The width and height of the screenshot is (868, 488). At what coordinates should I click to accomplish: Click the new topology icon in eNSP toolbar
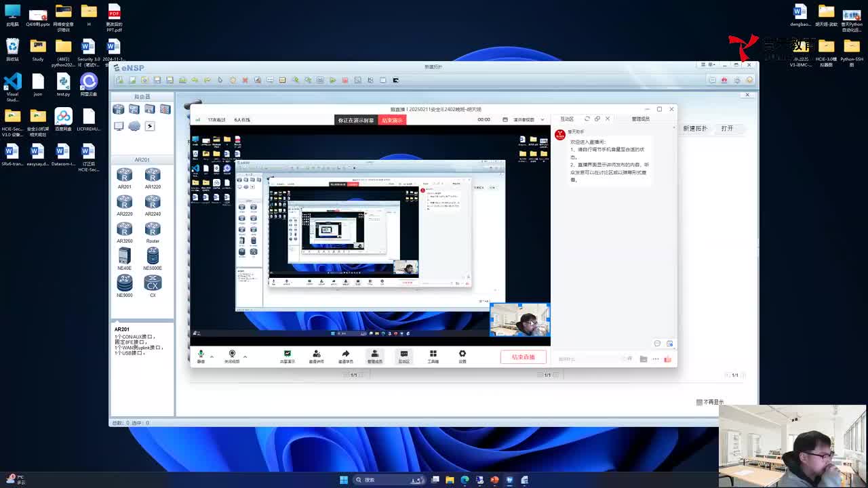click(119, 80)
